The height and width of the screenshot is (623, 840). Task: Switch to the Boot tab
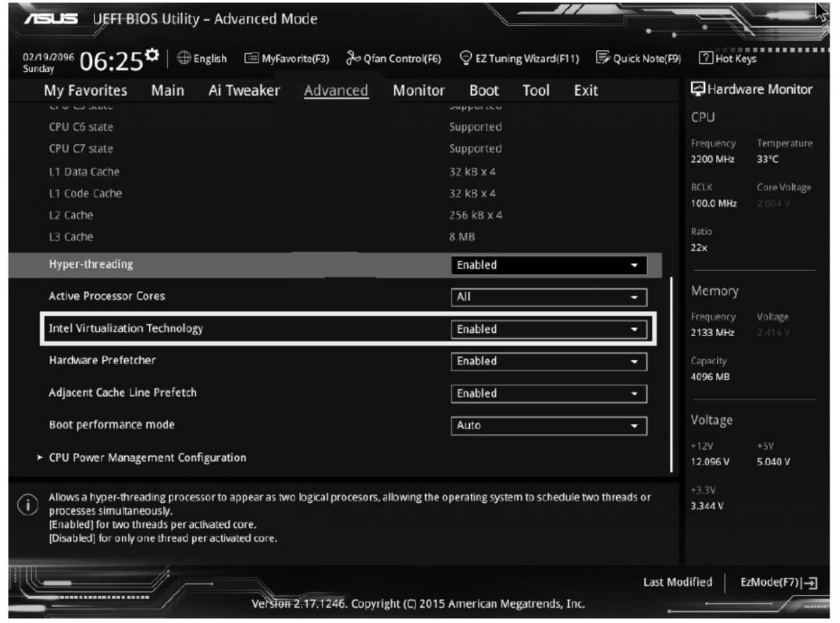(484, 91)
